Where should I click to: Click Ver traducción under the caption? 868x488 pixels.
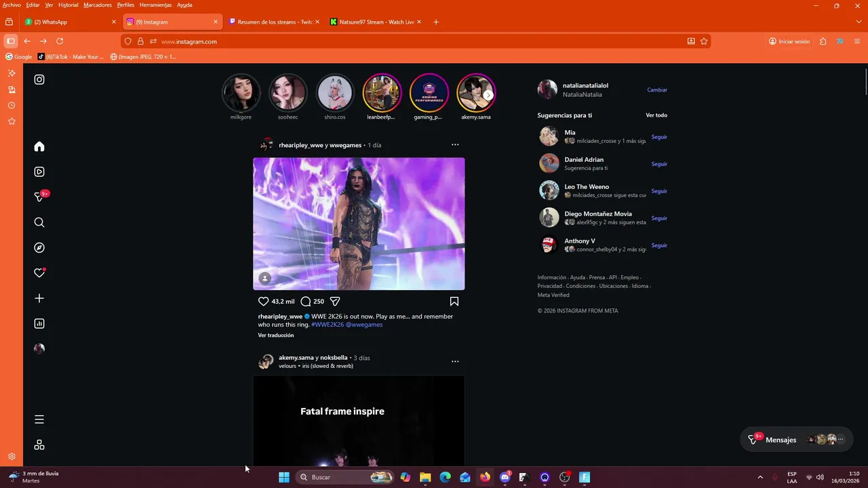pyautogui.click(x=276, y=335)
